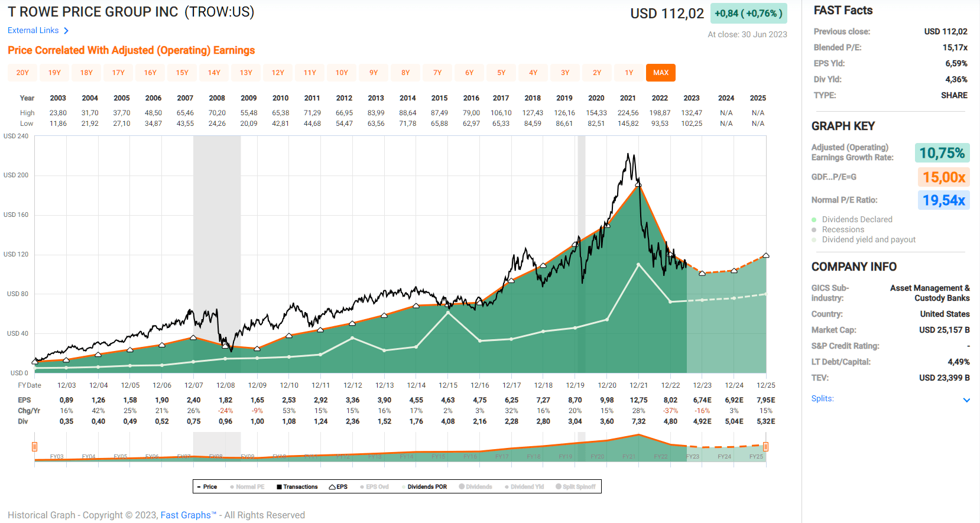This screenshot has height=523, width=980.
Task: Click the Splits label
Action: [822, 398]
